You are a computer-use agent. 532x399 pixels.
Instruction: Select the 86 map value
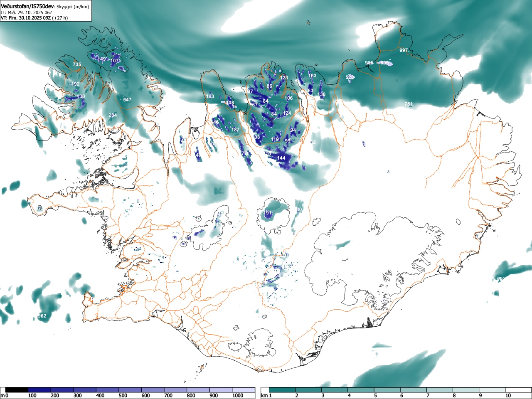pos(269,86)
